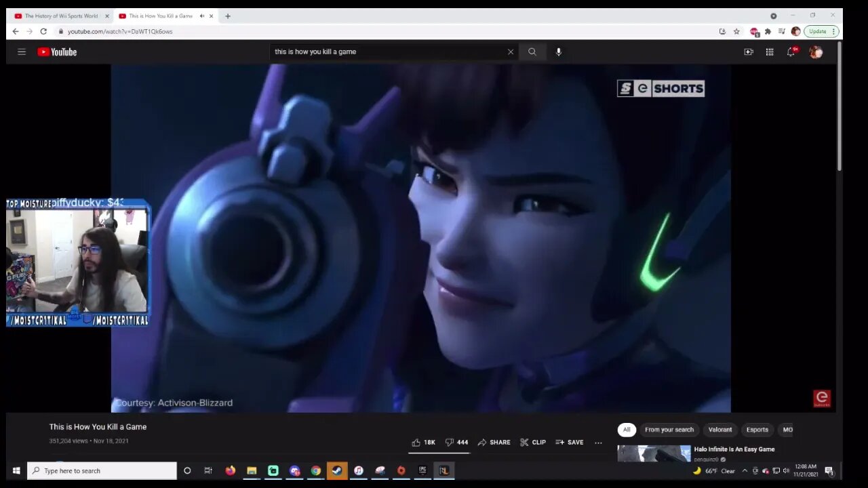Focus the browser address bar URL
Screen dimensions: 868x488
(x=120, y=31)
